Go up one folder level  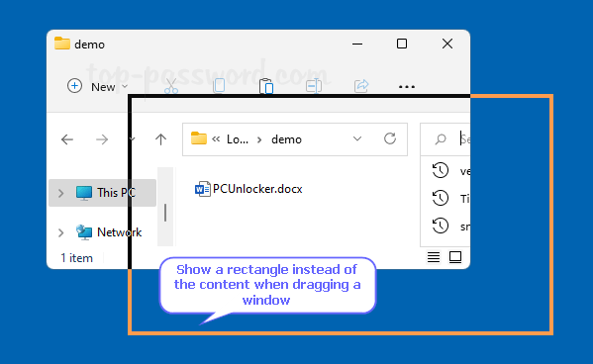point(160,139)
